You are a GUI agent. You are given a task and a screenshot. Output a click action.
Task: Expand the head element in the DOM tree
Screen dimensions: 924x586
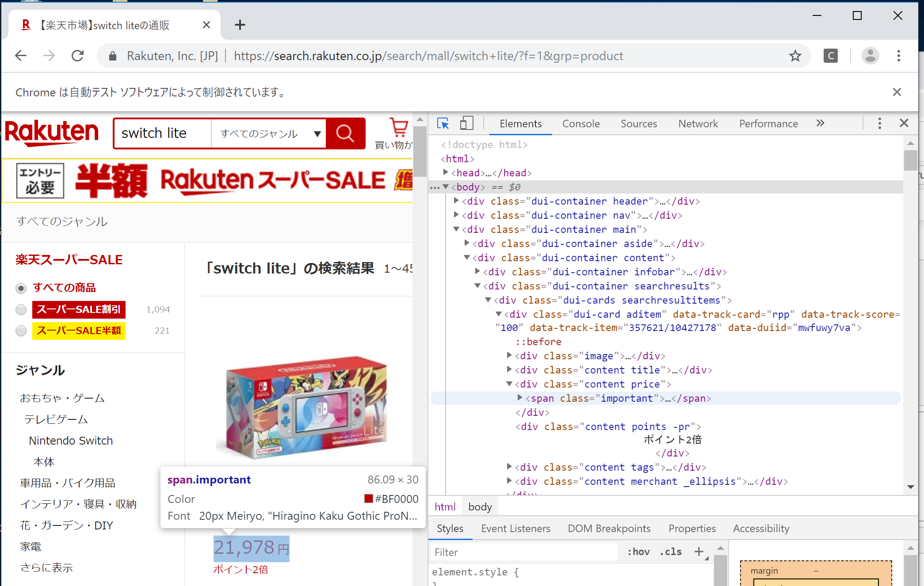[446, 172]
